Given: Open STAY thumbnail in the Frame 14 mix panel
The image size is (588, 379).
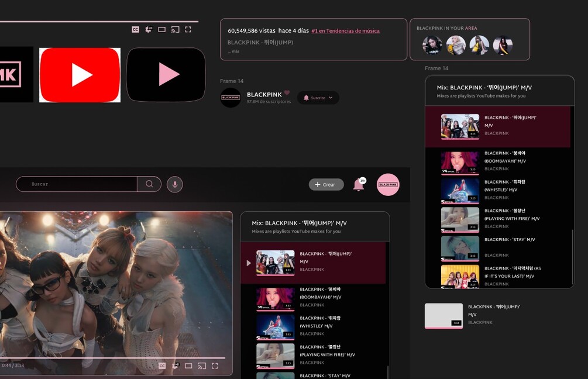Looking at the screenshot, I should (460, 249).
